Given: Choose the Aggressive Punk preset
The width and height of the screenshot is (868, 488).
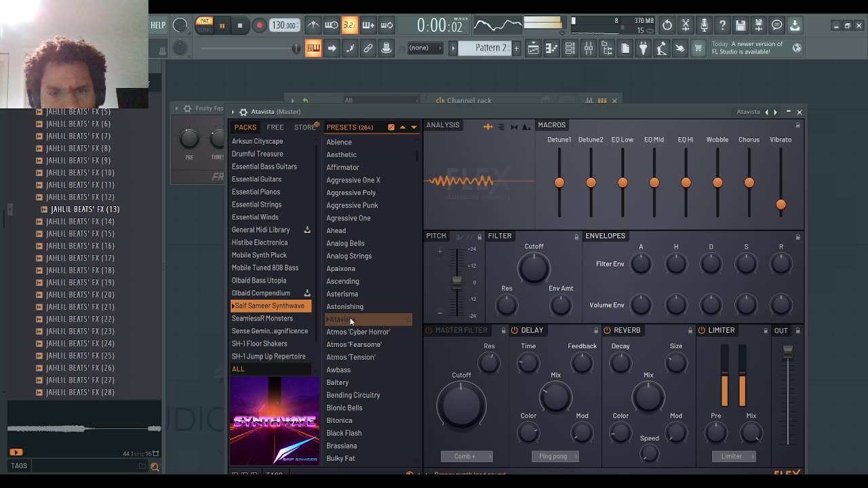Looking at the screenshot, I should point(352,205).
